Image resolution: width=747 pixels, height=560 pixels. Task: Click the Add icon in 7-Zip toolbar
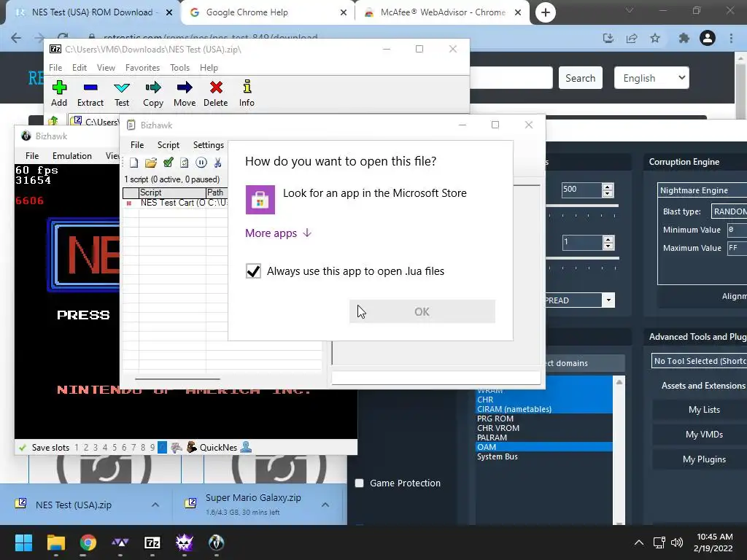click(x=59, y=87)
